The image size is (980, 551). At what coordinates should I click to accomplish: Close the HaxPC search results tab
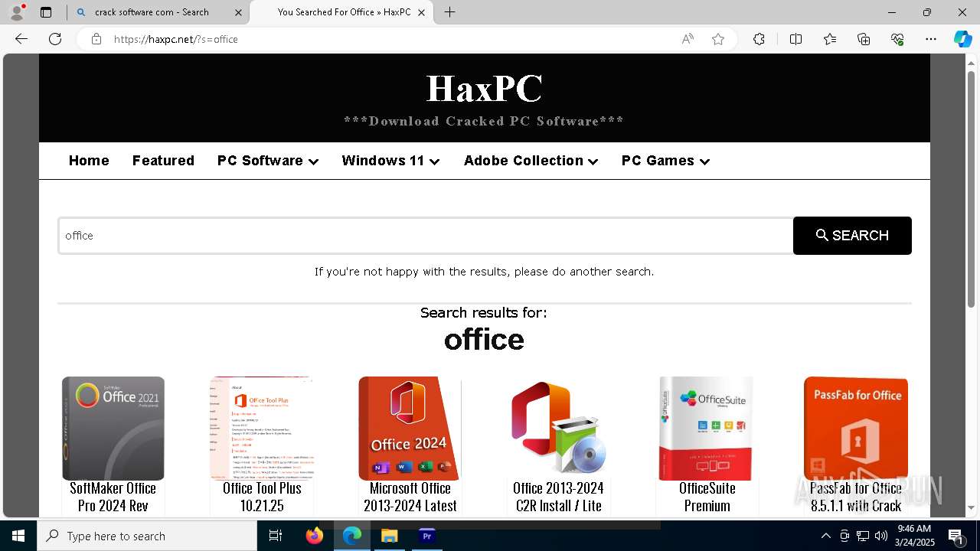point(421,12)
